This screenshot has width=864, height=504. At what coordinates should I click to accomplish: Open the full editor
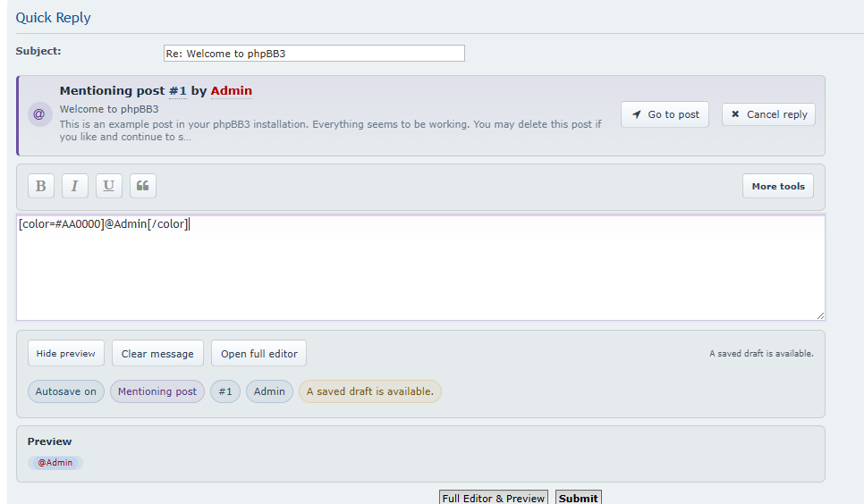coord(259,353)
